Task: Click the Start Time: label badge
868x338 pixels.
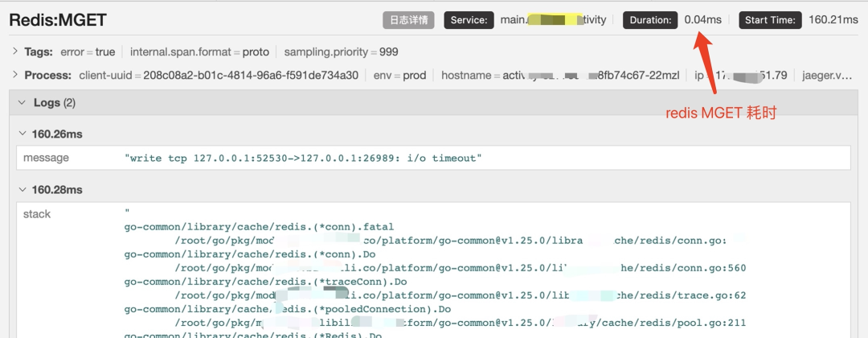Action: 771,20
